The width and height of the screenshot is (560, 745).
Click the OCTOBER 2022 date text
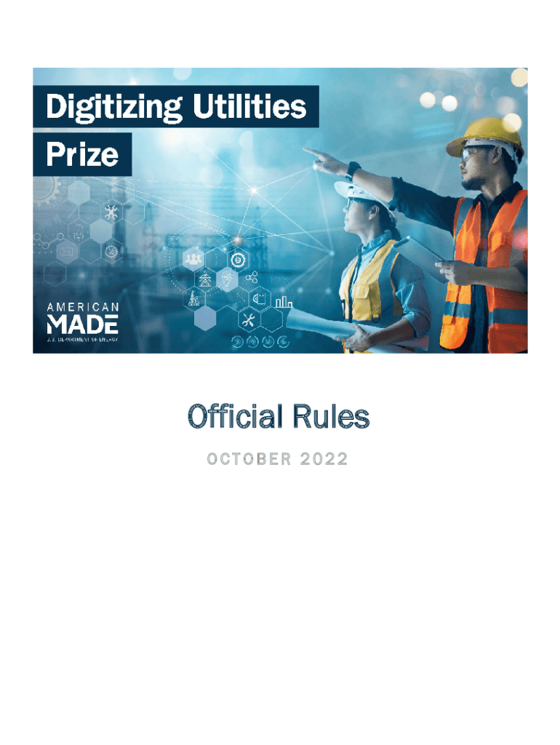[x=278, y=458]
